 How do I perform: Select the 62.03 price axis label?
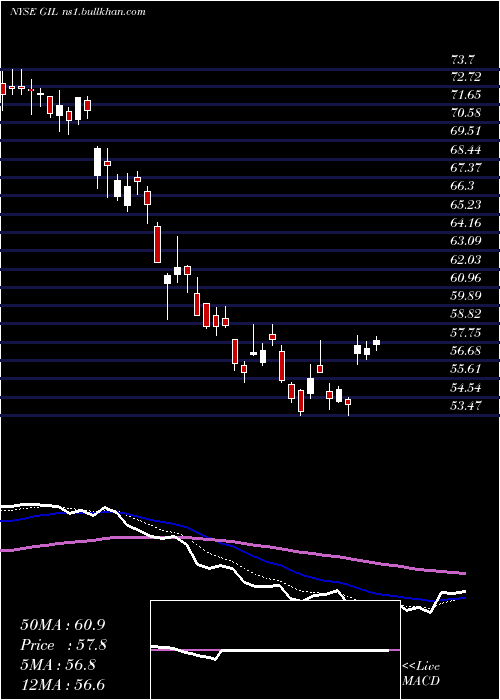coord(467,259)
